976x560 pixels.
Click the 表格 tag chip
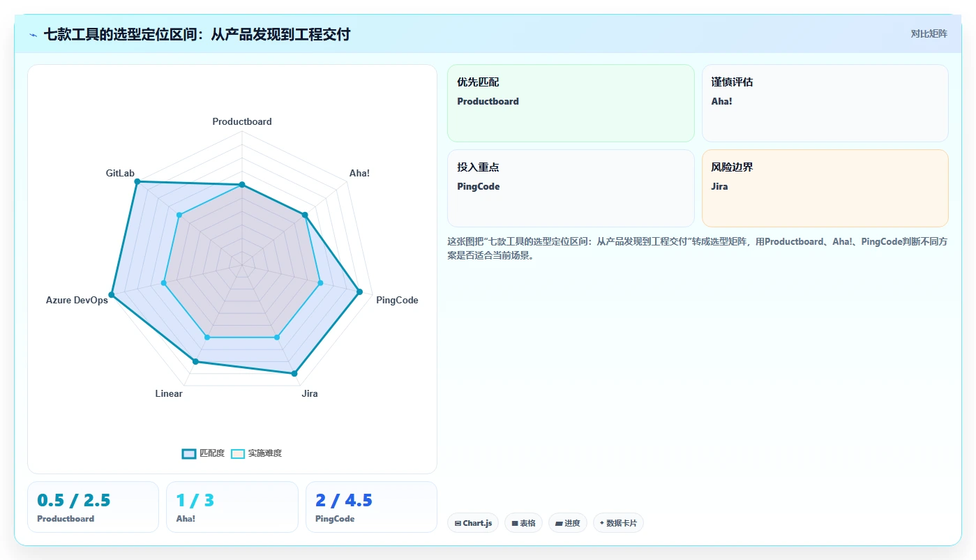pos(523,523)
